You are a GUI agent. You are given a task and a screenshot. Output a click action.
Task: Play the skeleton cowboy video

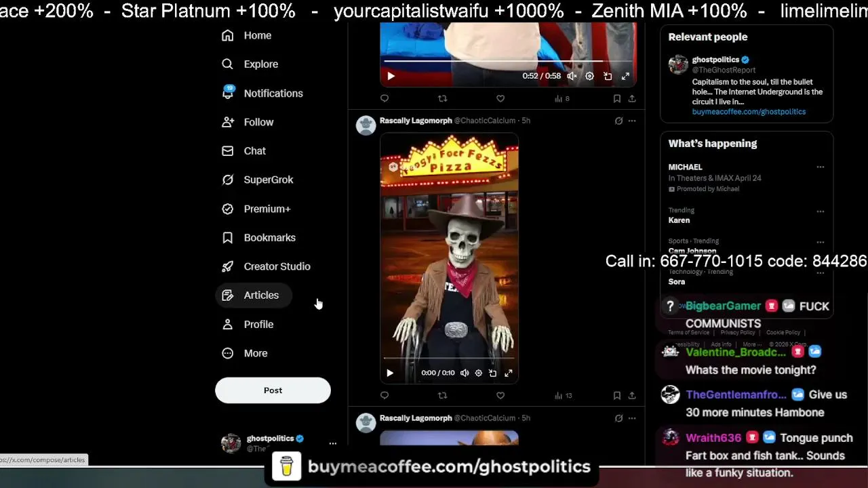point(390,373)
